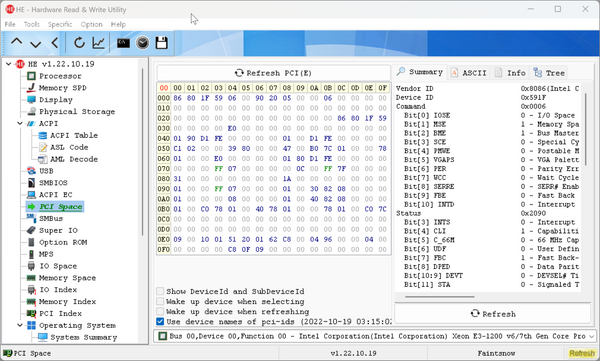Click the refresh arrow toolbar icon
Viewport: 600px width, 361px height.
[x=79, y=42]
